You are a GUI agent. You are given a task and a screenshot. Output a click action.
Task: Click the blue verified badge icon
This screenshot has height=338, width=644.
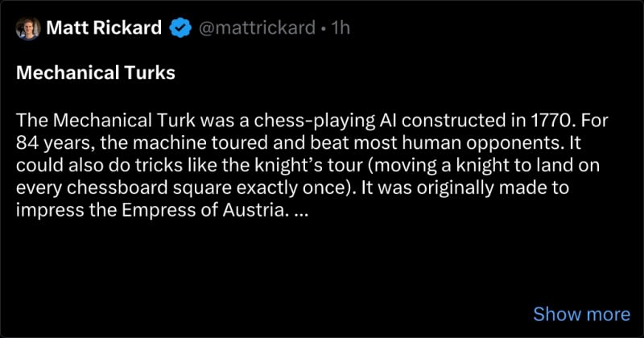180,29
